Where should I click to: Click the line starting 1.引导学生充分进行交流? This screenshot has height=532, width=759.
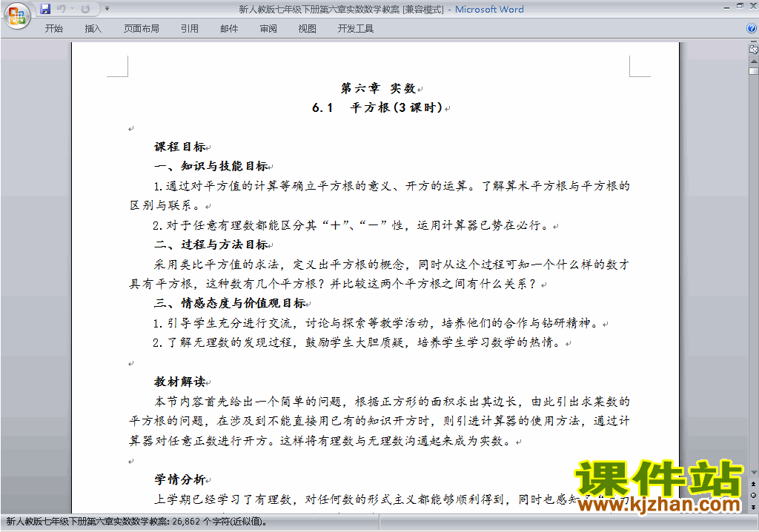(x=377, y=323)
